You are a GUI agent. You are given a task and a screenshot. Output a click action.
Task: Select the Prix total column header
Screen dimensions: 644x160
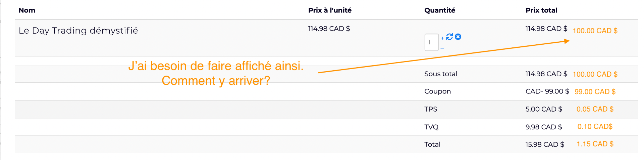pyautogui.click(x=541, y=10)
